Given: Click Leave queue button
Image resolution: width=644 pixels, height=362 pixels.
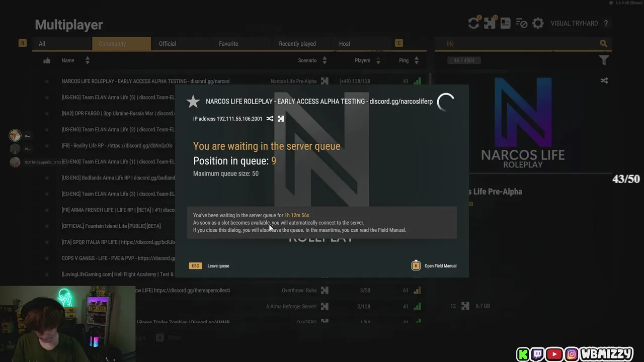Looking at the screenshot, I should point(218,265).
